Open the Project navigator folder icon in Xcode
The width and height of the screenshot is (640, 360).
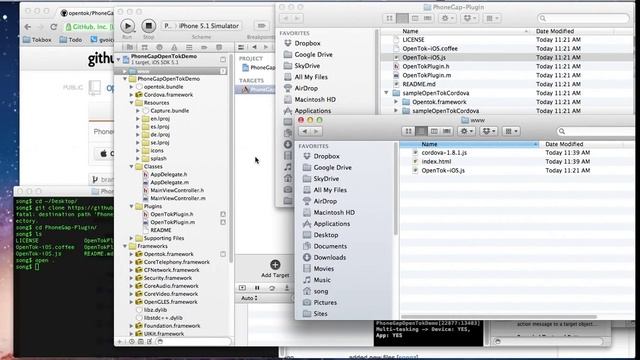(129, 47)
